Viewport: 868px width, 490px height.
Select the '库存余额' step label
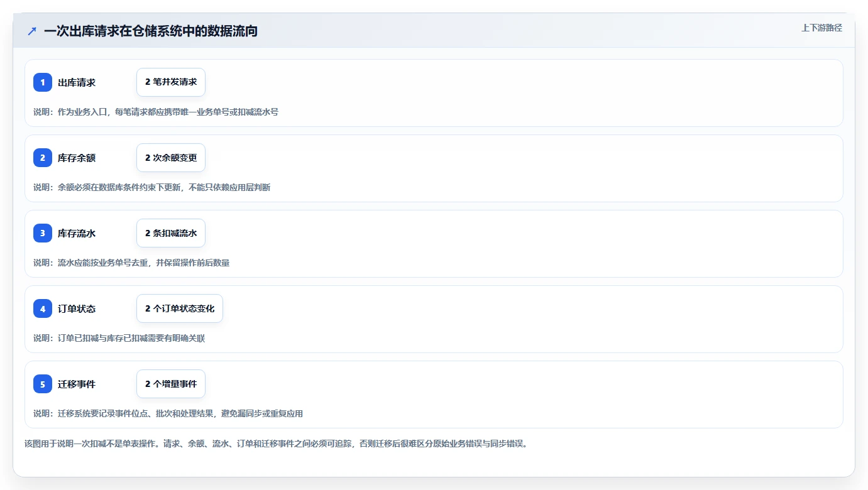pyautogui.click(x=77, y=158)
